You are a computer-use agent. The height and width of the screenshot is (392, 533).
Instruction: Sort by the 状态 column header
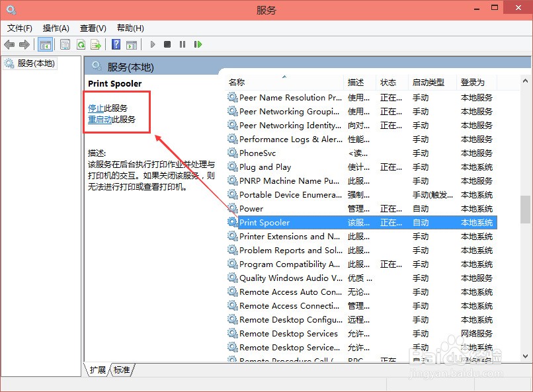392,83
